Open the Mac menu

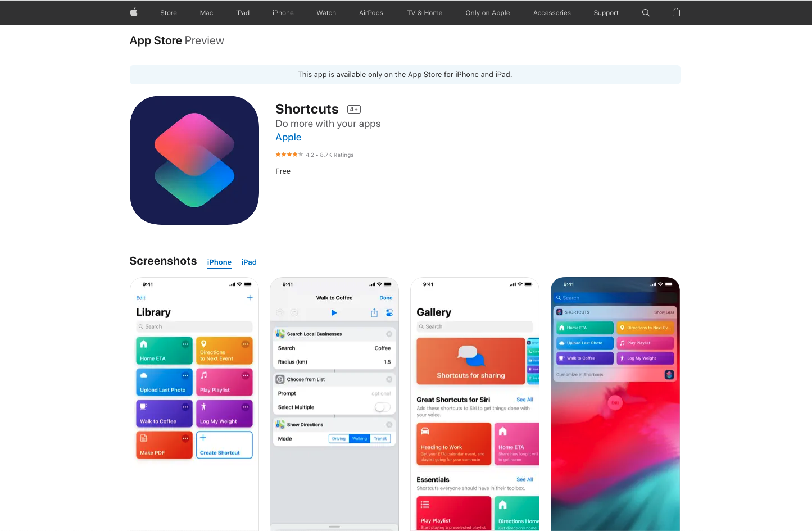tap(206, 13)
